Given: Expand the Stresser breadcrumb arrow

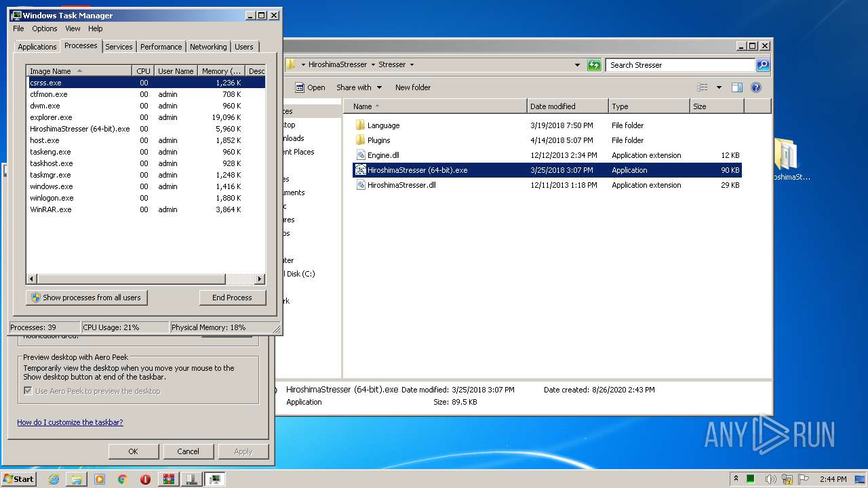Looking at the screenshot, I should coord(412,65).
